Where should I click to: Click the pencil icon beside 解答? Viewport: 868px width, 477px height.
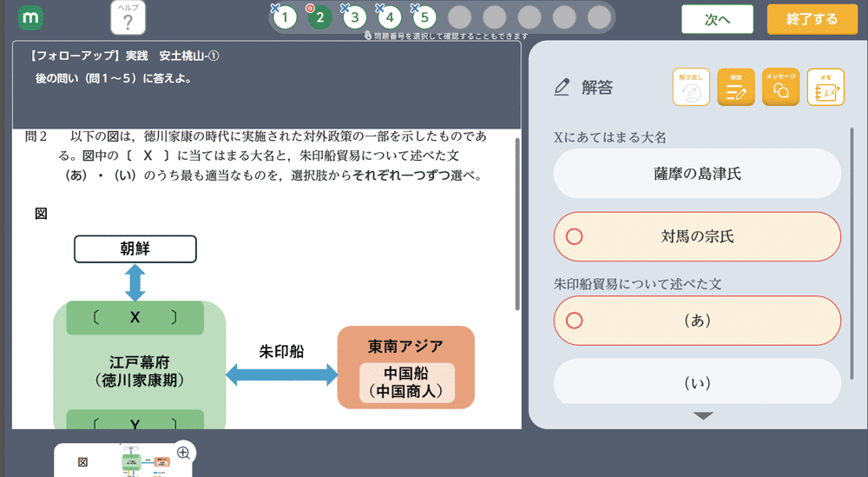click(x=562, y=88)
